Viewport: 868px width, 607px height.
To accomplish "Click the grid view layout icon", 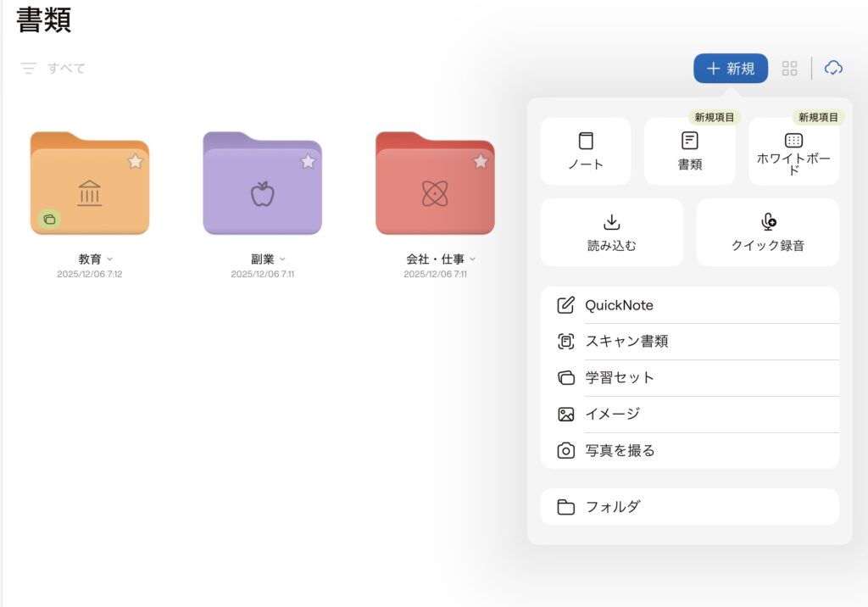I will 789,69.
